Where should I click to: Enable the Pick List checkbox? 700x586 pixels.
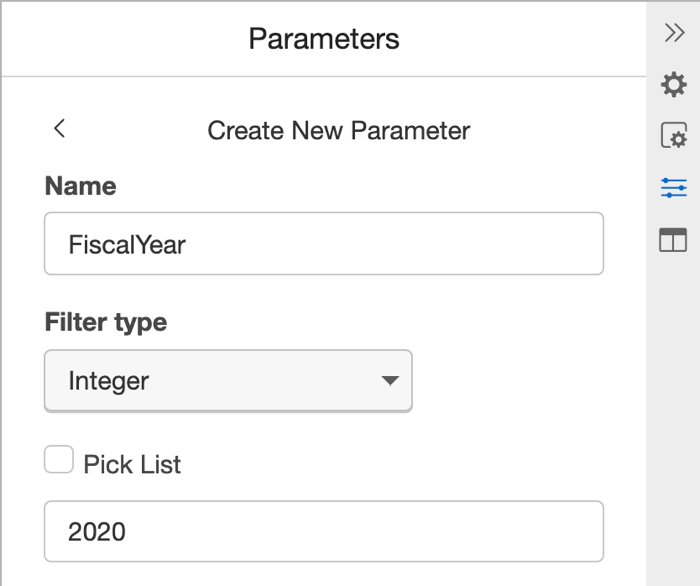(x=59, y=460)
